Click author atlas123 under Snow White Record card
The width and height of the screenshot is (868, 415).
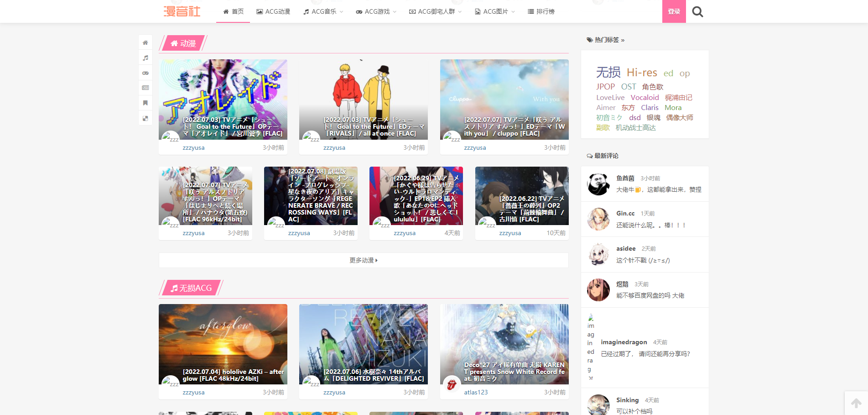[476, 392]
